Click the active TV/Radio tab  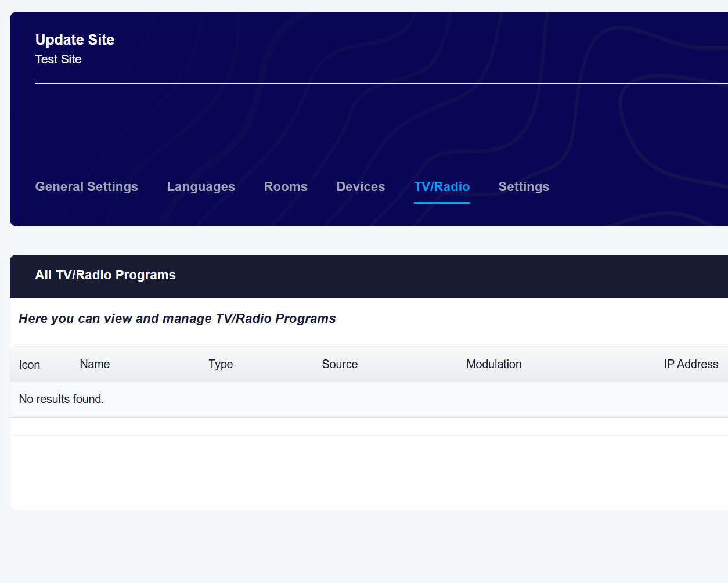442,187
